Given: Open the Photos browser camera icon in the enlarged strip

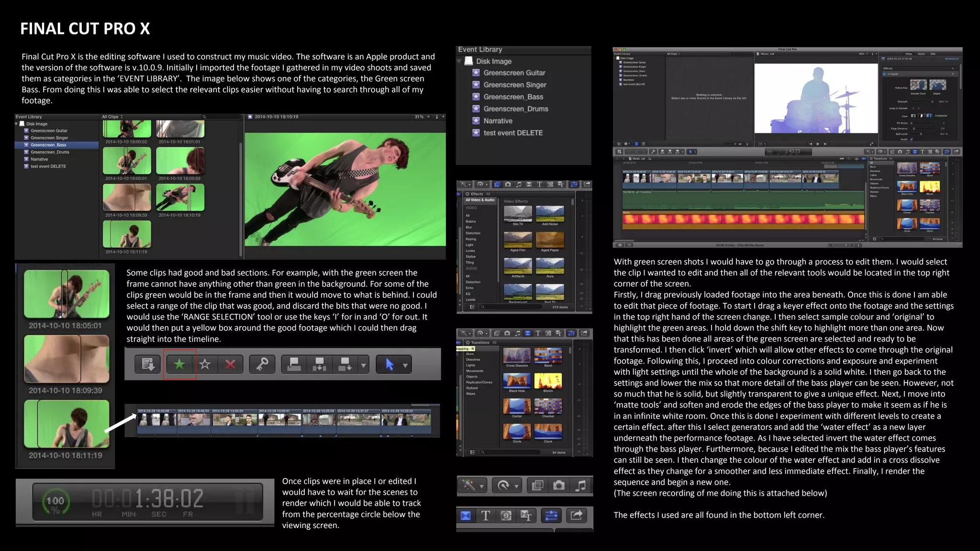Looking at the screenshot, I should tap(558, 486).
